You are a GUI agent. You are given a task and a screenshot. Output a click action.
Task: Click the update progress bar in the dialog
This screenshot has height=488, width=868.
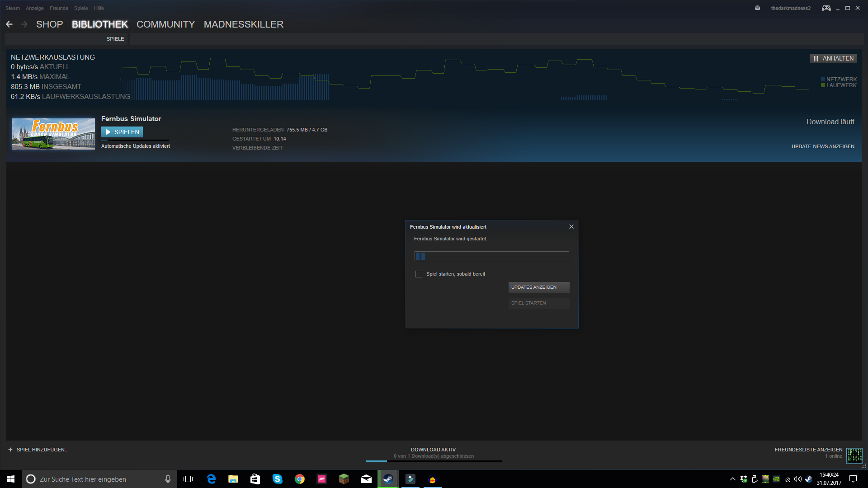[491, 256]
